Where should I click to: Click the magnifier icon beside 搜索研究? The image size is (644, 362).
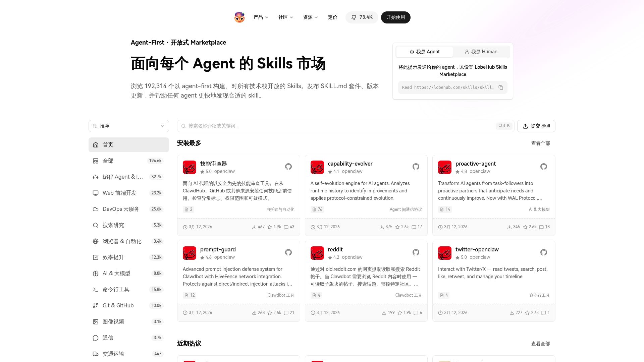tap(96, 225)
